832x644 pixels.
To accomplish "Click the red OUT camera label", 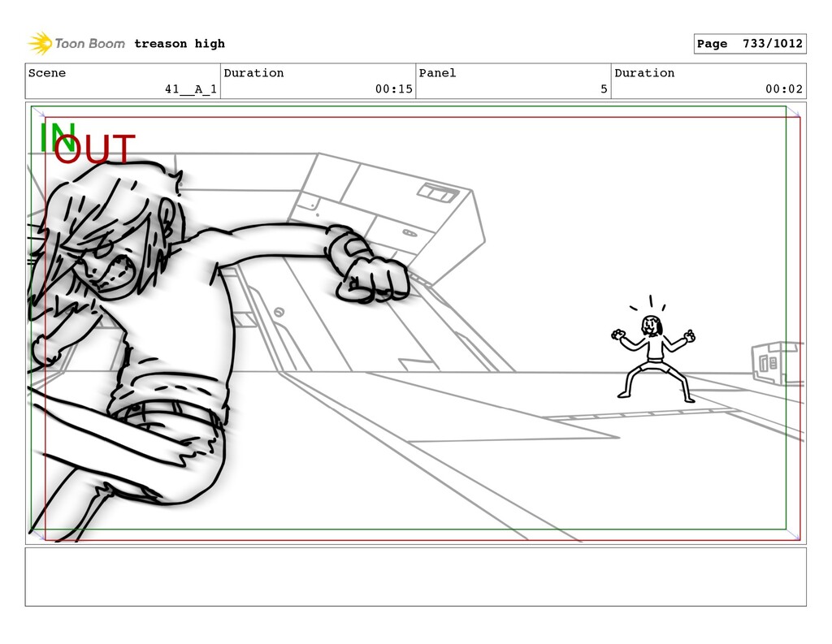I will [x=94, y=149].
